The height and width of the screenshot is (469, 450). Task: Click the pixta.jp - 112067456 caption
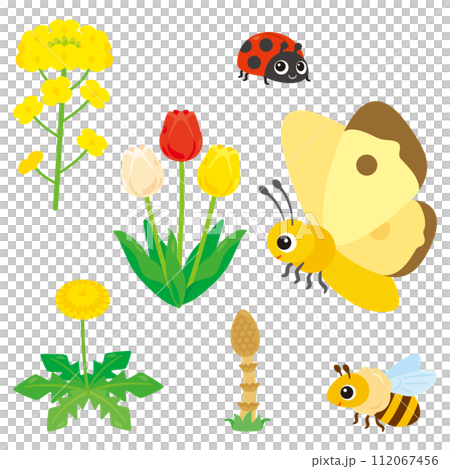click(375, 460)
